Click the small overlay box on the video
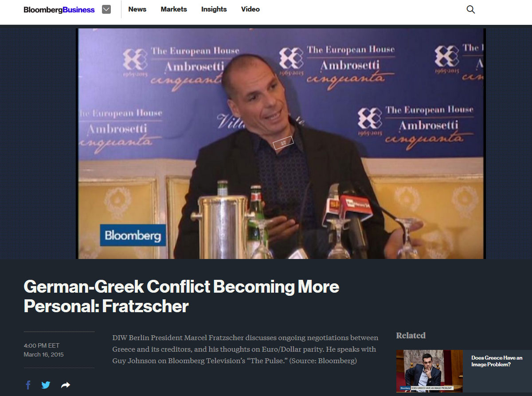532x396 pixels. coord(283,142)
